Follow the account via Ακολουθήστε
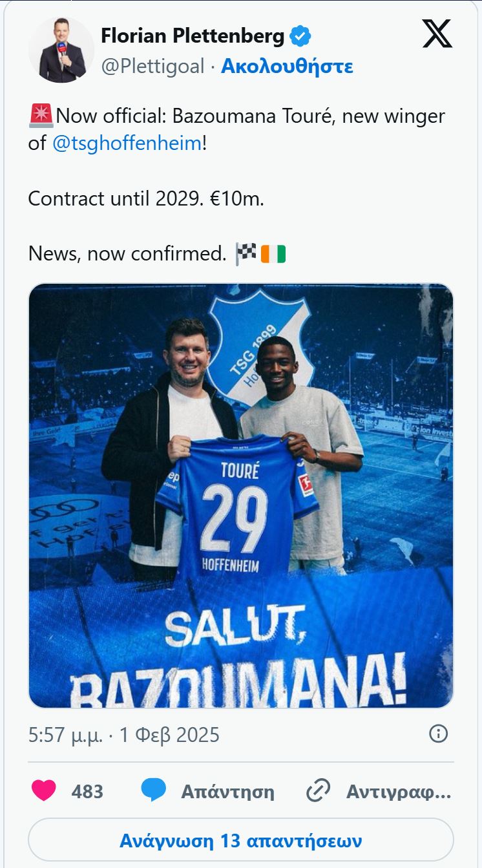 coord(287,67)
